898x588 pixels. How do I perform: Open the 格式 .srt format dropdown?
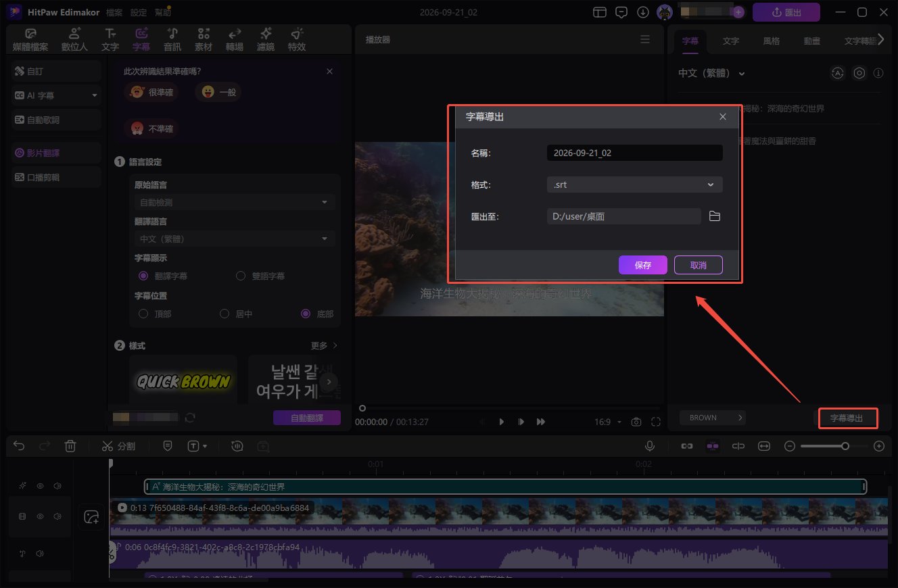point(634,185)
